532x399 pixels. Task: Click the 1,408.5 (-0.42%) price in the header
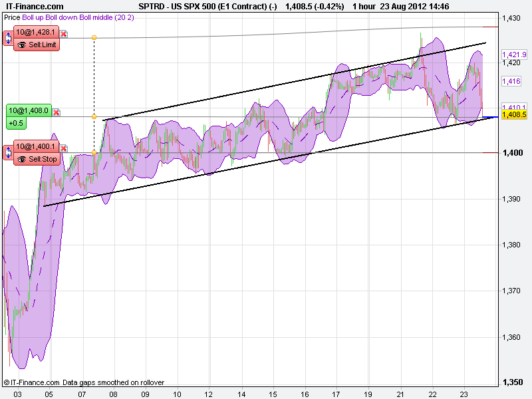[x=315, y=7]
